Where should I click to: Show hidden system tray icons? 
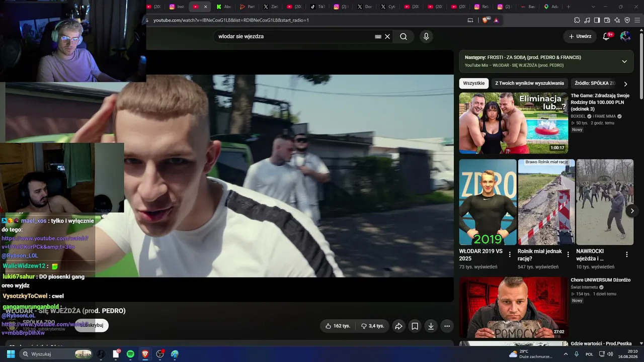pos(566,354)
